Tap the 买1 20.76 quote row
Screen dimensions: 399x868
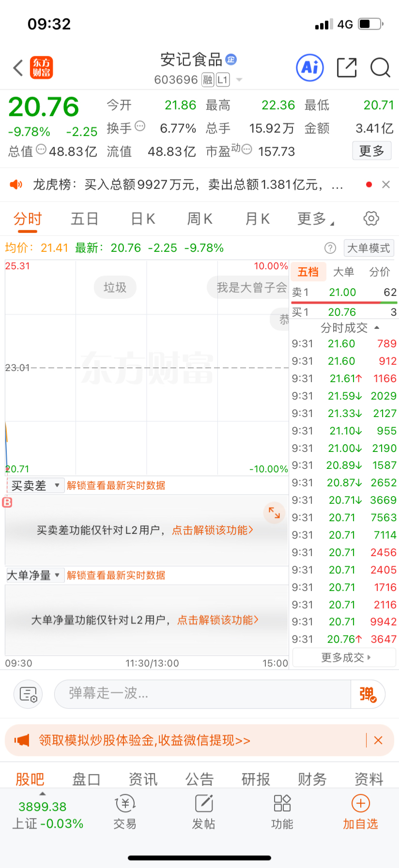point(344,312)
